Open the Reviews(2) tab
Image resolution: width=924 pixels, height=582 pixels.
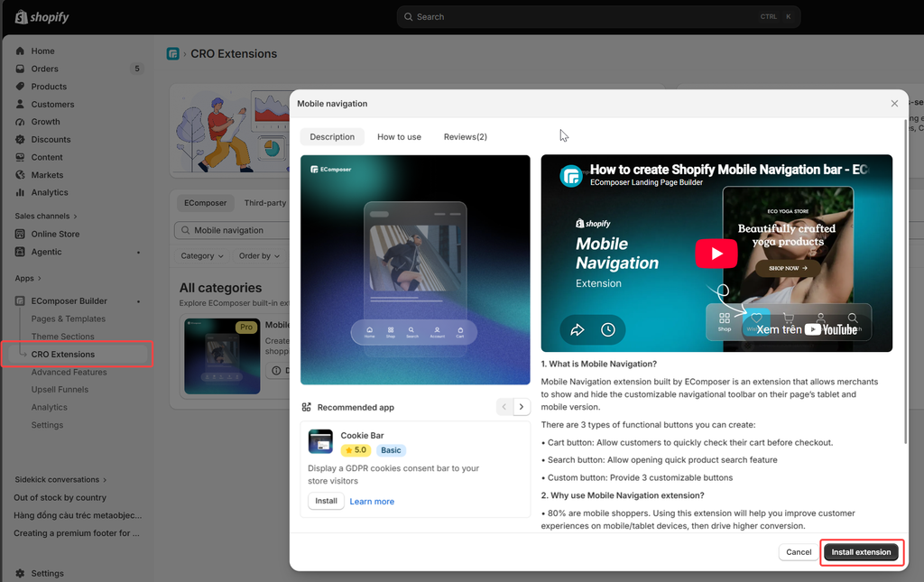[465, 136]
